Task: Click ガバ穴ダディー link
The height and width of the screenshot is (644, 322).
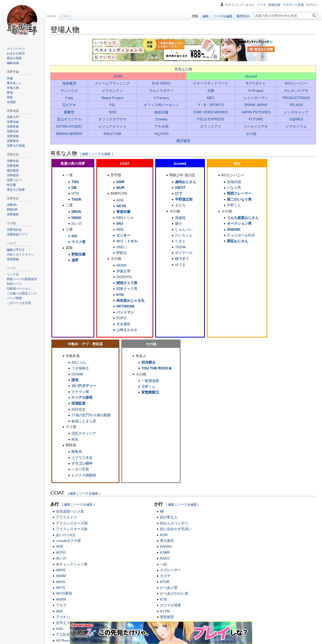Action: 84,386
